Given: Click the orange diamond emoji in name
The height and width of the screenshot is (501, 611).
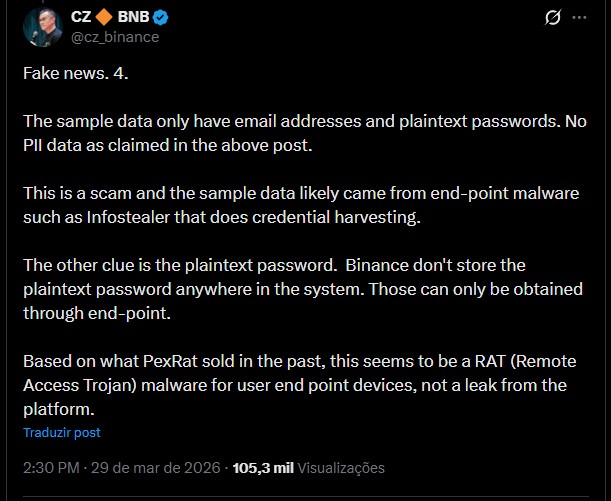Looking at the screenshot, I should click(x=105, y=17).
